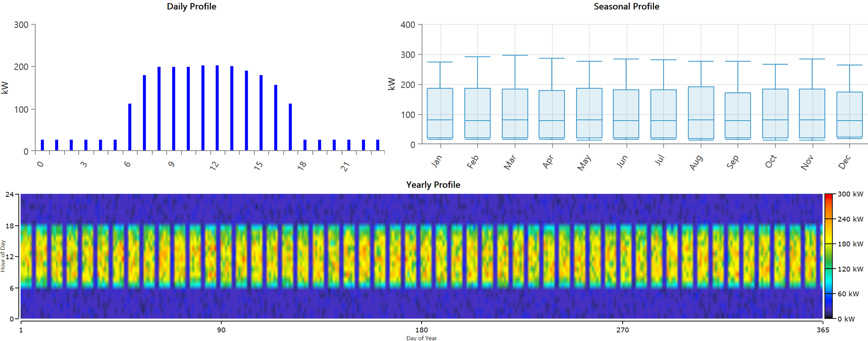The width and height of the screenshot is (868, 341).
Task: Select the hour 12 bar in Daily Profile
Action: click(x=217, y=108)
